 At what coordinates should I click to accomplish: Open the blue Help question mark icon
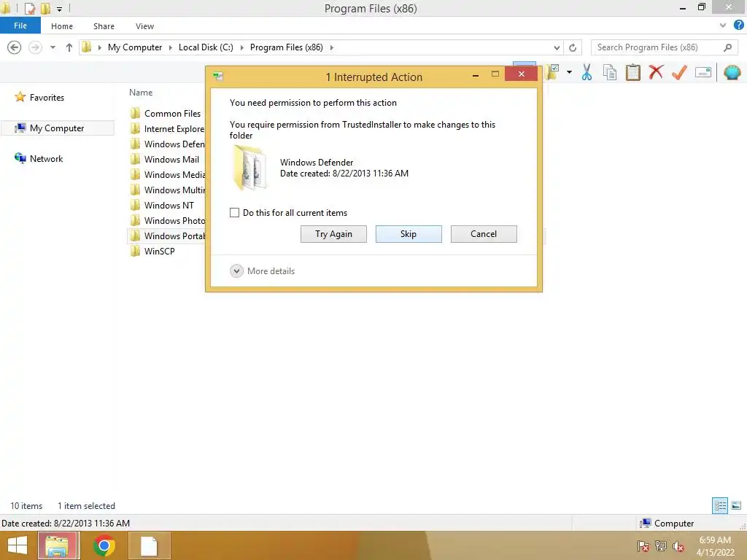(739, 26)
